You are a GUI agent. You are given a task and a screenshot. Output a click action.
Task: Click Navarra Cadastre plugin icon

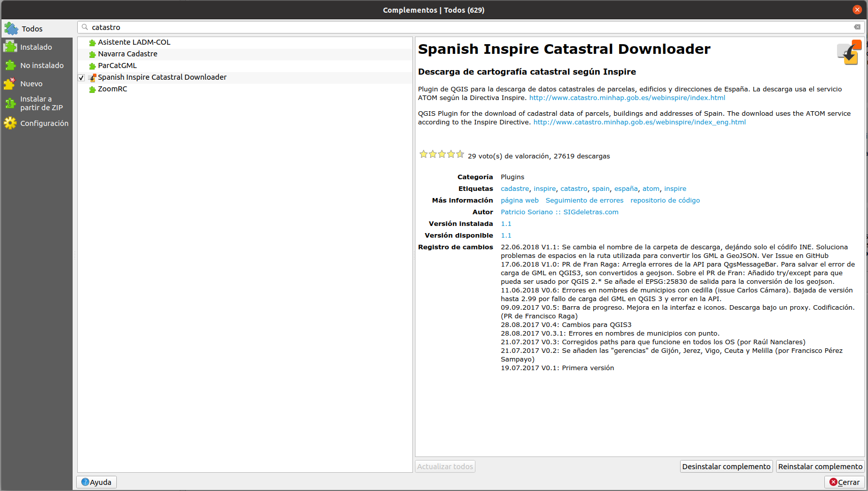pos(92,54)
